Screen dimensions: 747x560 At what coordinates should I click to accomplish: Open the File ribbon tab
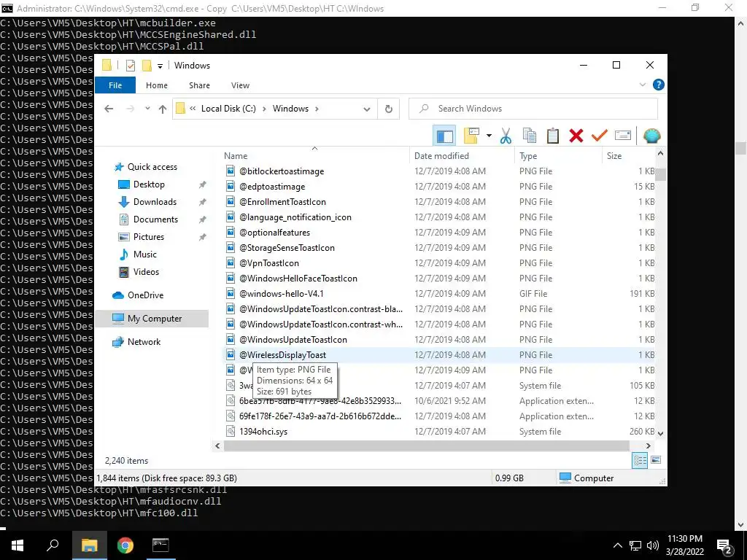pyautogui.click(x=115, y=85)
